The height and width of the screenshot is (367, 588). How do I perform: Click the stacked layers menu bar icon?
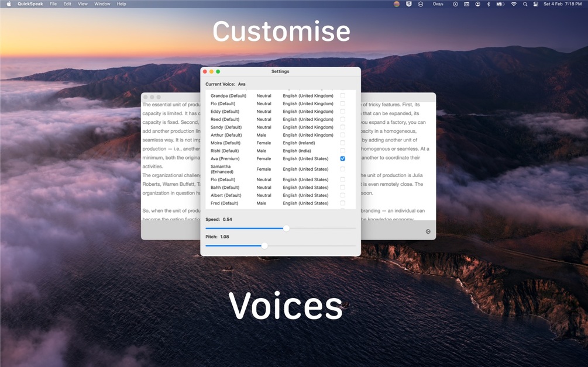(x=421, y=4)
